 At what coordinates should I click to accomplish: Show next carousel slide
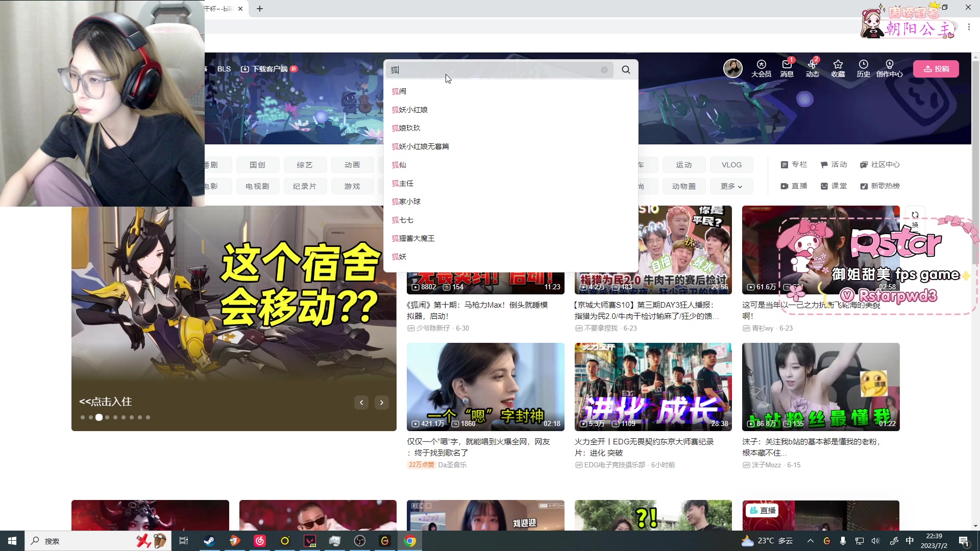click(x=382, y=403)
